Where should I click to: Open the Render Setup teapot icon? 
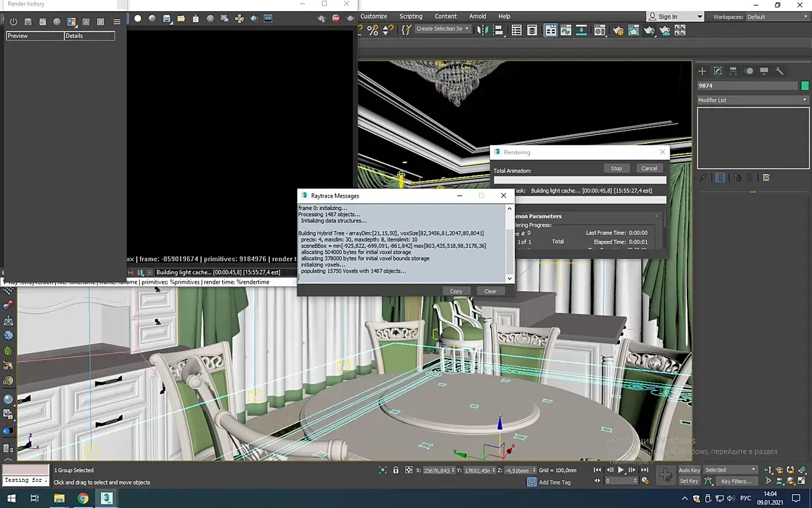point(618,30)
